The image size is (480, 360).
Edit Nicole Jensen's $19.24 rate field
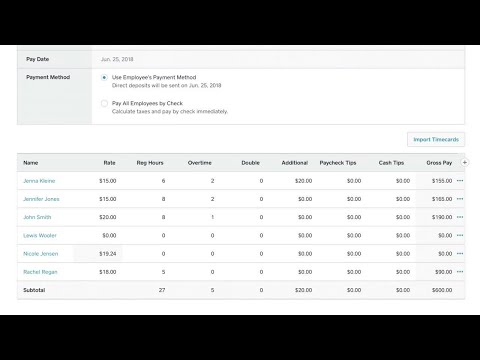pos(98,254)
